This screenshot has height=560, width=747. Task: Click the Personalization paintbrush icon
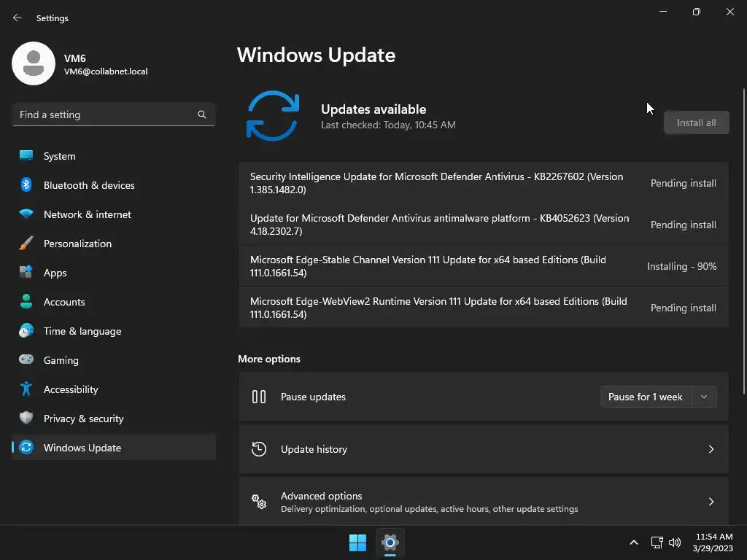tap(26, 243)
